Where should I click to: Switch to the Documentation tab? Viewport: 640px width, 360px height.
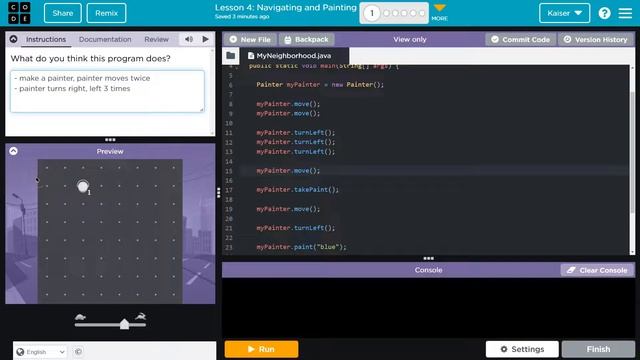(105, 39)
